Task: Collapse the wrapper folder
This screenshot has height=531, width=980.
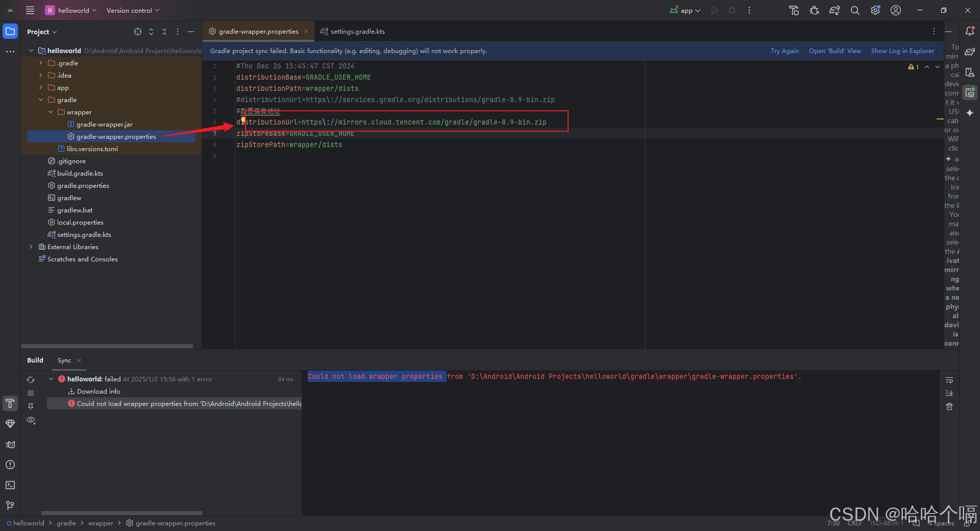Action: tap(50, 112)
